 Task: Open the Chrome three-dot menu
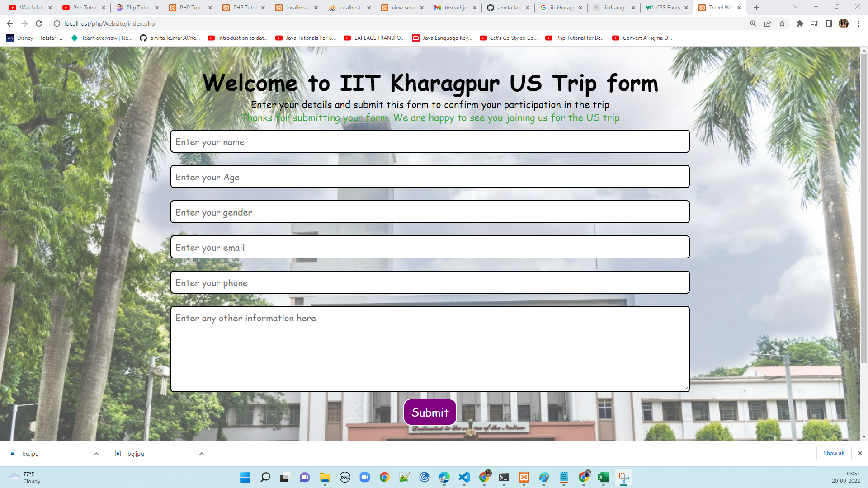pos(858,23)
